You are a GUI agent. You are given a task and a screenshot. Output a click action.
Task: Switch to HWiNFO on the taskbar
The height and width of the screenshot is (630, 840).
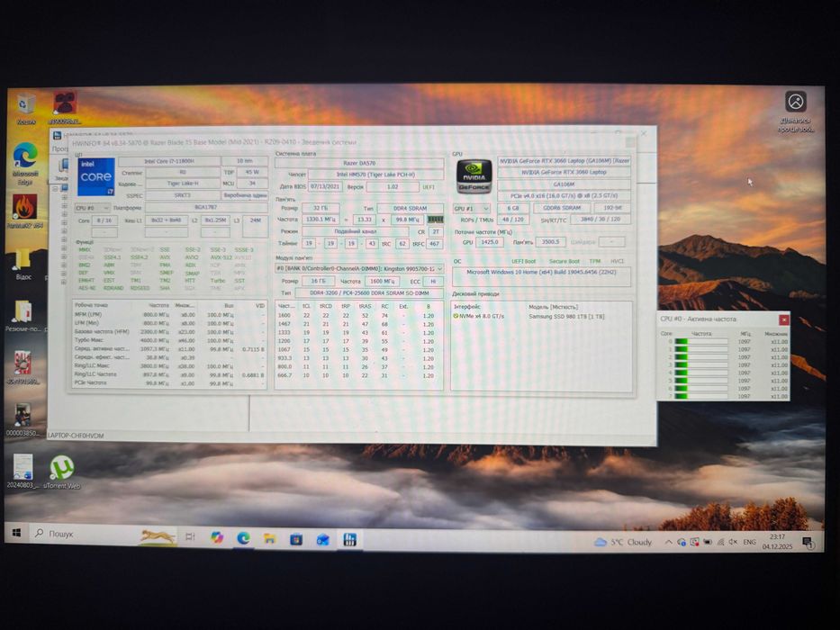coord(349,540)
